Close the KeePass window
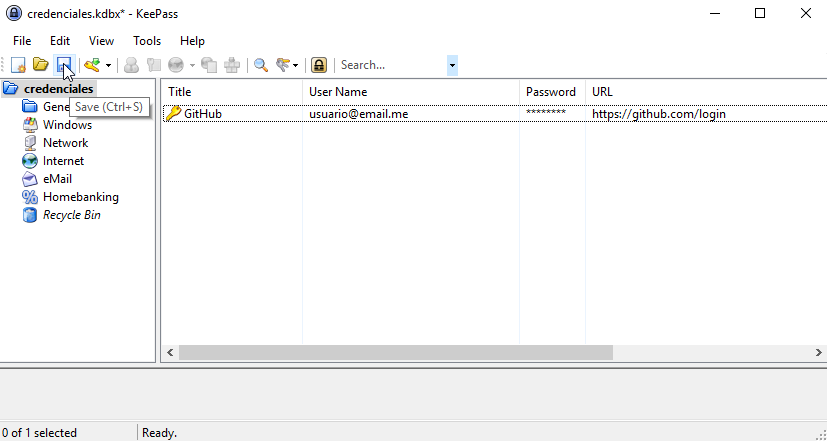Image resolution: width=827 pixels, height=441 pixels. tap(805, 13)
